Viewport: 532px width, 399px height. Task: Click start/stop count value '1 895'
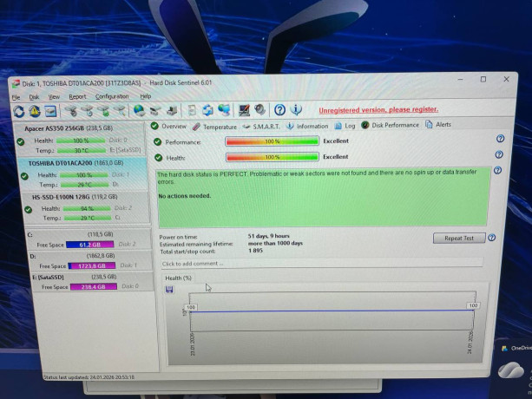tap(255, 251)
